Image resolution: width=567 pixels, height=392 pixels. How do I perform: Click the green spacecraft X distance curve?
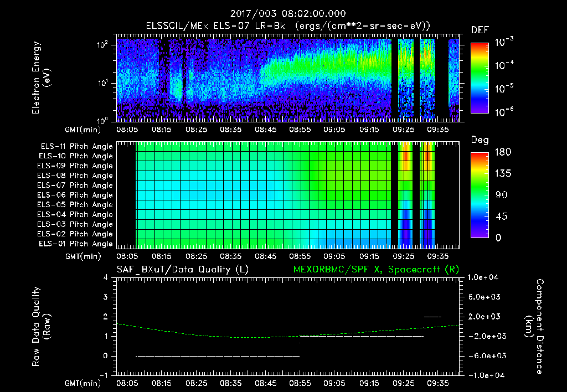[287, 331]
